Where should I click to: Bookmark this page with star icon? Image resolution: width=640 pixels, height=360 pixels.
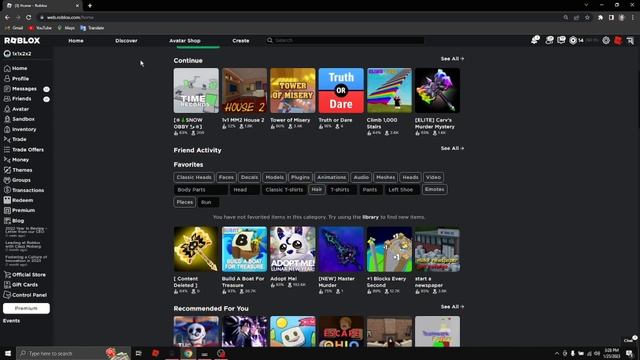[x=587, y=18]
